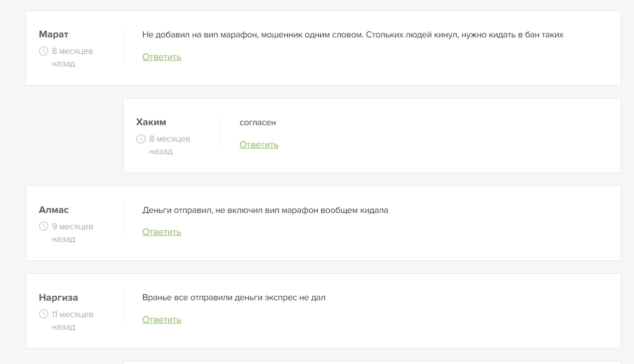Click the '11 месяцев назад' timestamp
The image size is (634, 364).
[x=72, y=320]
